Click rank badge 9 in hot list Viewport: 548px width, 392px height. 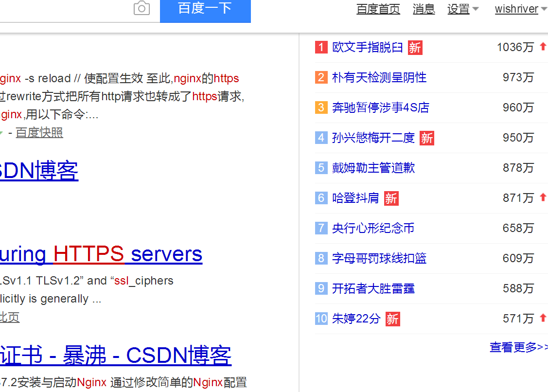321,288
